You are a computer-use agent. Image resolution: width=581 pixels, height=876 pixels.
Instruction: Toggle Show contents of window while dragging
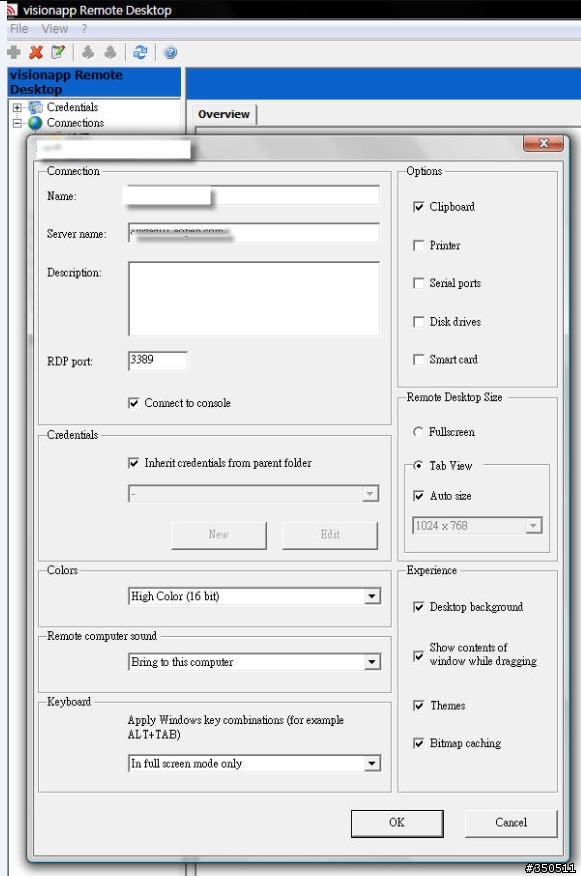(418, 655)
